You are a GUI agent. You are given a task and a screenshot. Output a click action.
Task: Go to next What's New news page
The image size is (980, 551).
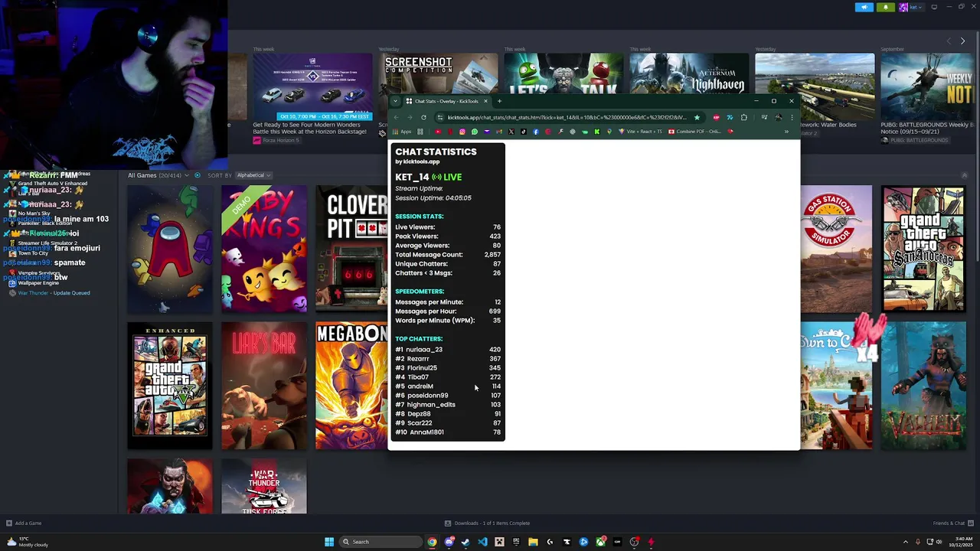point(962,41)
